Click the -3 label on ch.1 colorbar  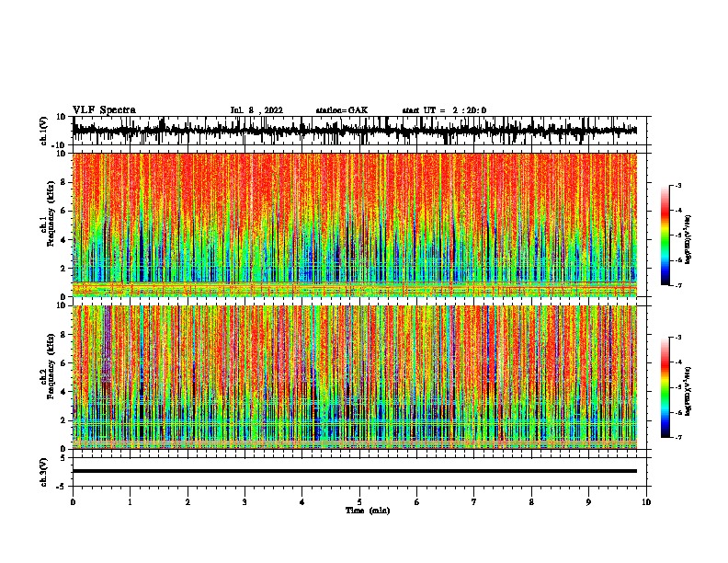pyautogui.click(x=677, y=186)
